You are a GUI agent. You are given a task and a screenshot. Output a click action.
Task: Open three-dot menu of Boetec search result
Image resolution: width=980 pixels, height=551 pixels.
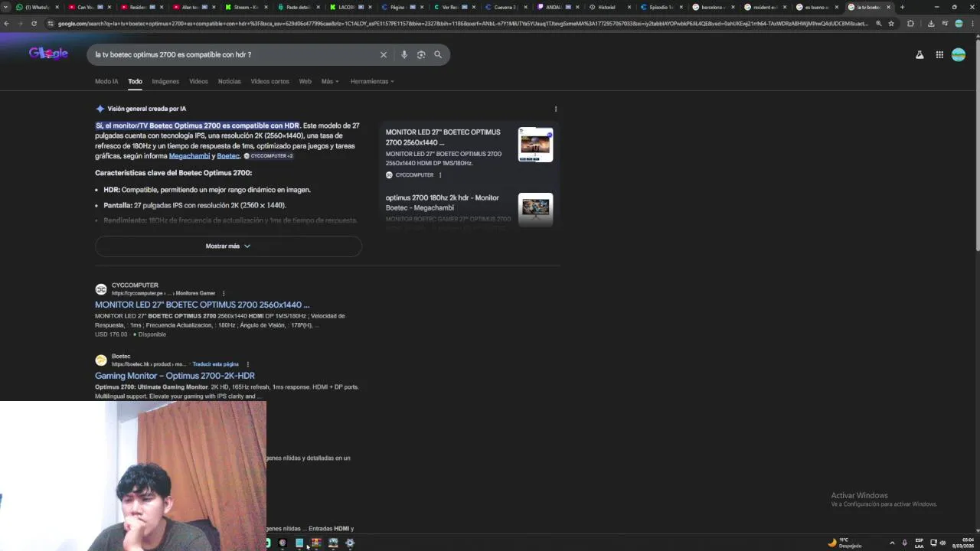248,364
